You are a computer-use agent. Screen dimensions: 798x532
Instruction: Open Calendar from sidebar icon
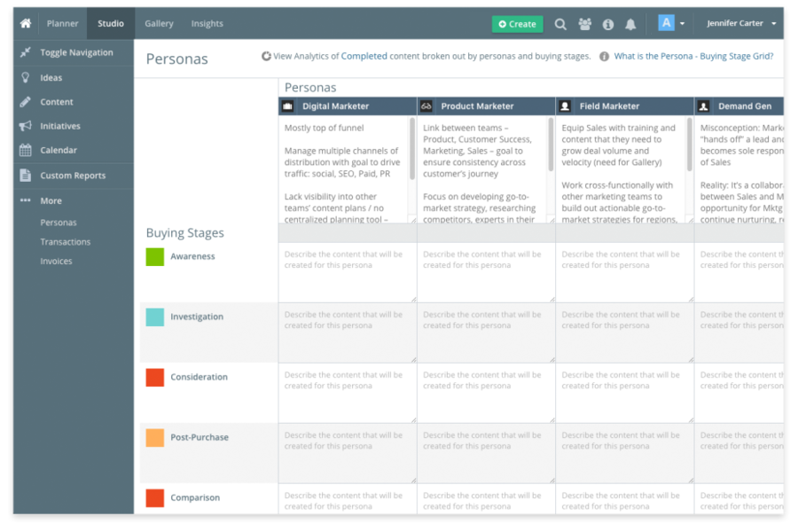26,150
